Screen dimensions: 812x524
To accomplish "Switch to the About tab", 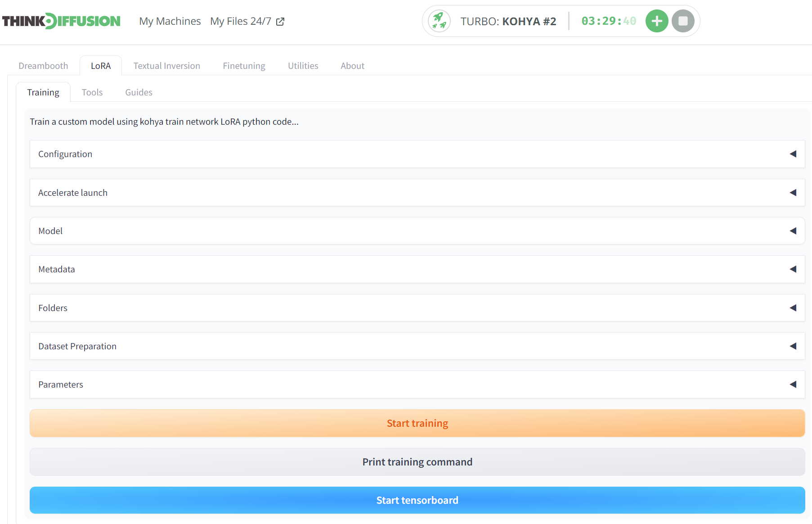I will tap(353, 66).
